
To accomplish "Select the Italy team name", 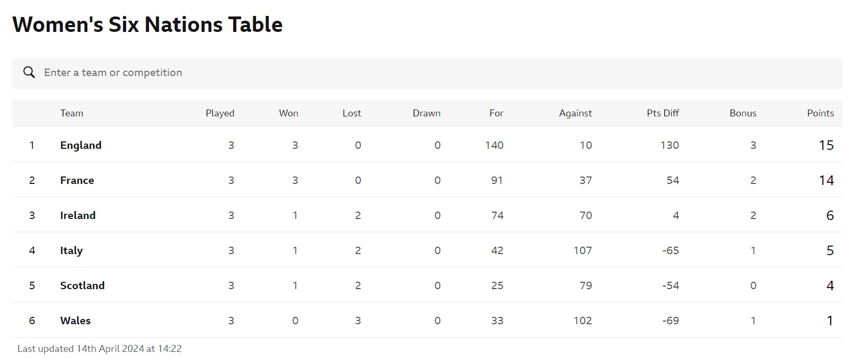I will coord(71,250).
